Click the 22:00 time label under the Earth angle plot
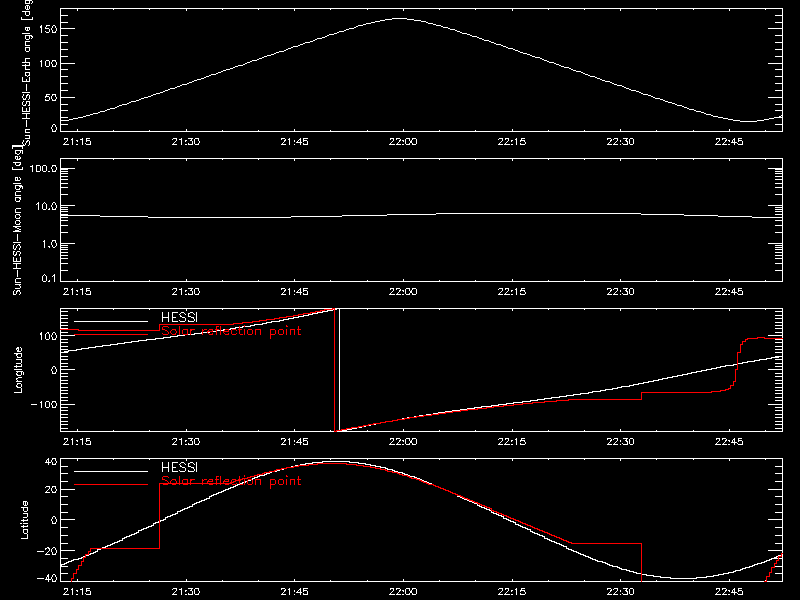800x600 pixels. [403, 141]
